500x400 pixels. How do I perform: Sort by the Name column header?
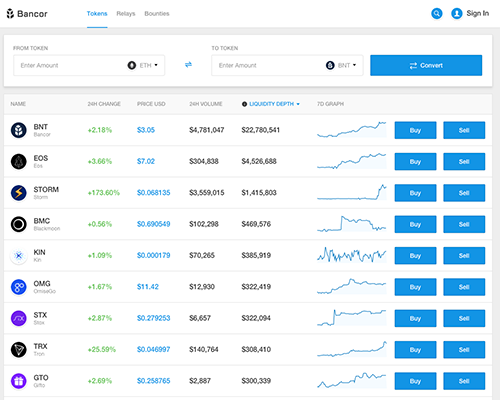click(x=18, y=104)
